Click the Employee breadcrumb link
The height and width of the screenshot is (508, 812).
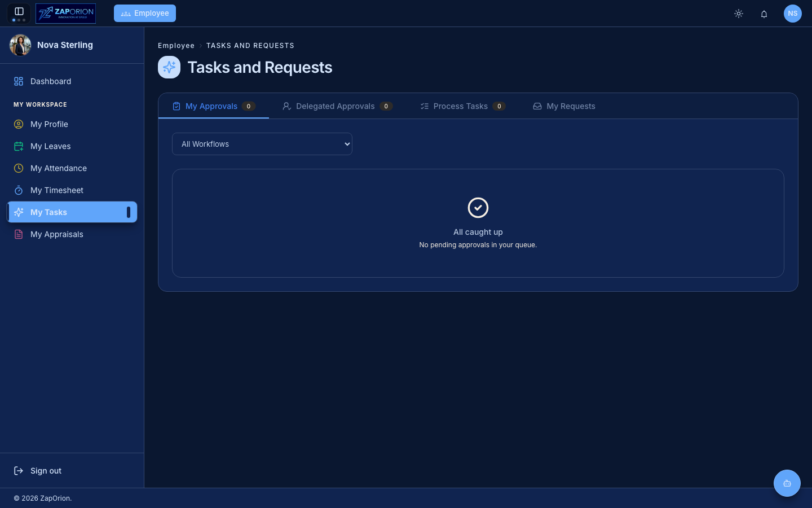pos(176,46)
